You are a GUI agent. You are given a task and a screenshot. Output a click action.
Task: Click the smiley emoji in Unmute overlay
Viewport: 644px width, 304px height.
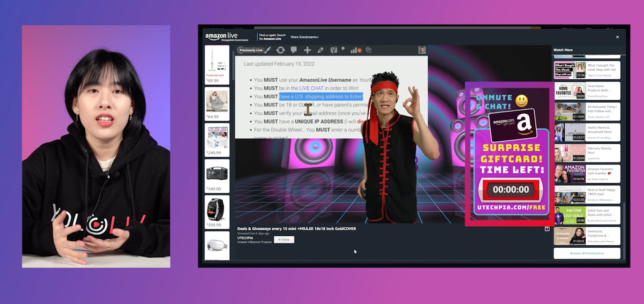(x=522, y=101)
